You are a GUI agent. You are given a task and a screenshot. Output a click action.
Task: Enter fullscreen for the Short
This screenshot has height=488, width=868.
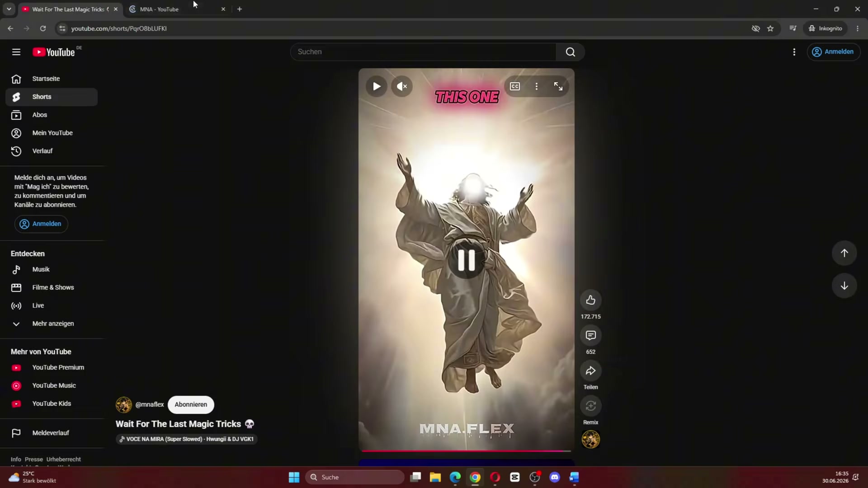[x=558, y=86]
